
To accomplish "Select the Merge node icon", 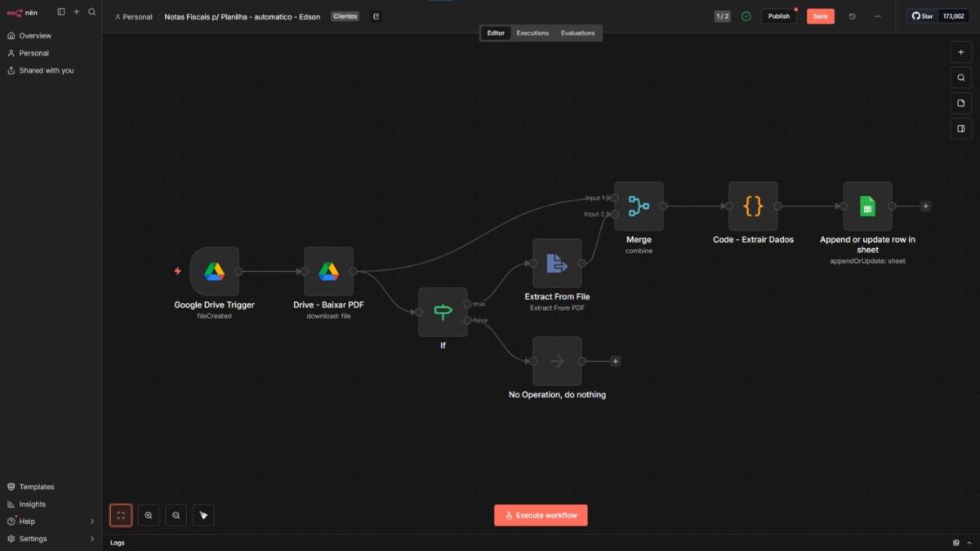I will click(639, 207).
